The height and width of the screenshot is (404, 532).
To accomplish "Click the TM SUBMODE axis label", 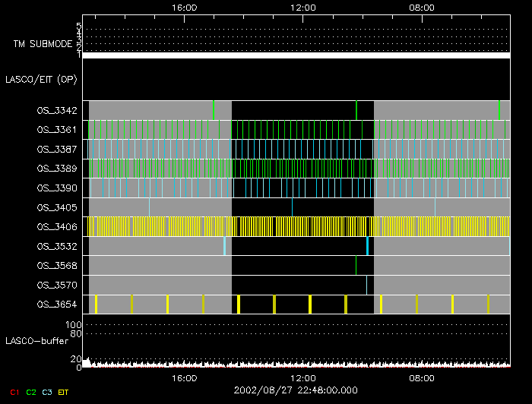I will tap(43, 44).
